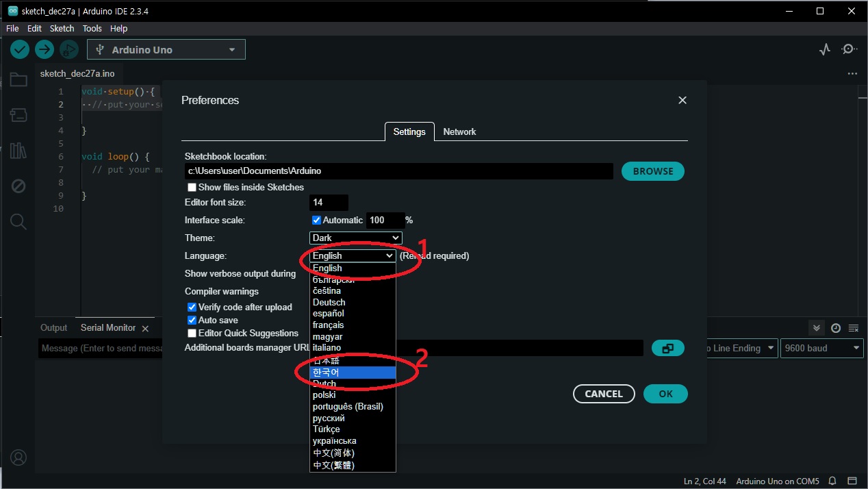This screenshot has width=868, height=489.
Task: Select français in language list
Action: 353,325
